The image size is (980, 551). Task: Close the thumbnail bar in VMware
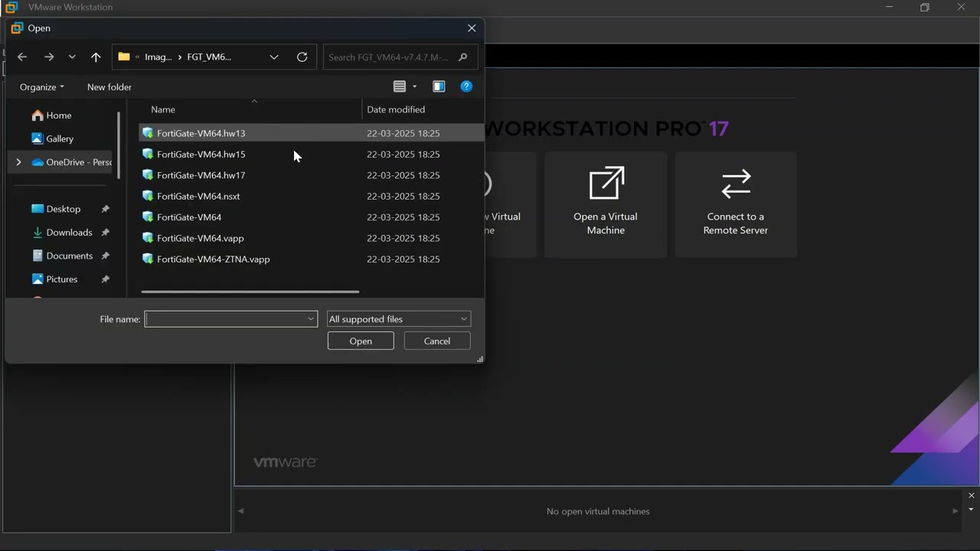point(972,496)
